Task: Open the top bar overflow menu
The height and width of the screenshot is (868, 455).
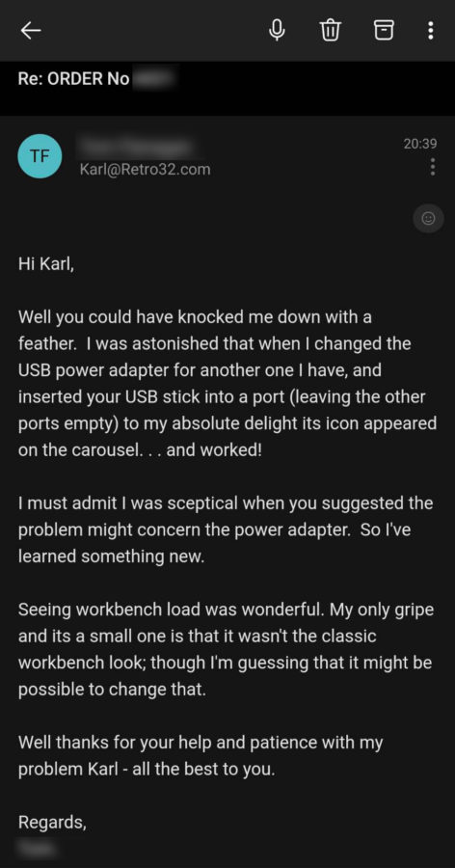Action: [x=431, y=30]
